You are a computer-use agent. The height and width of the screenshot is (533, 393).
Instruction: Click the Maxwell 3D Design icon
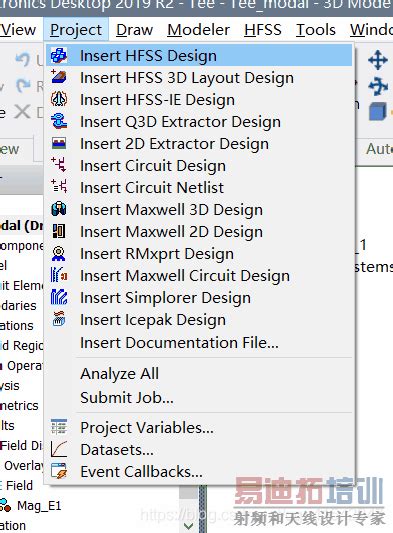tap(59, 209)
